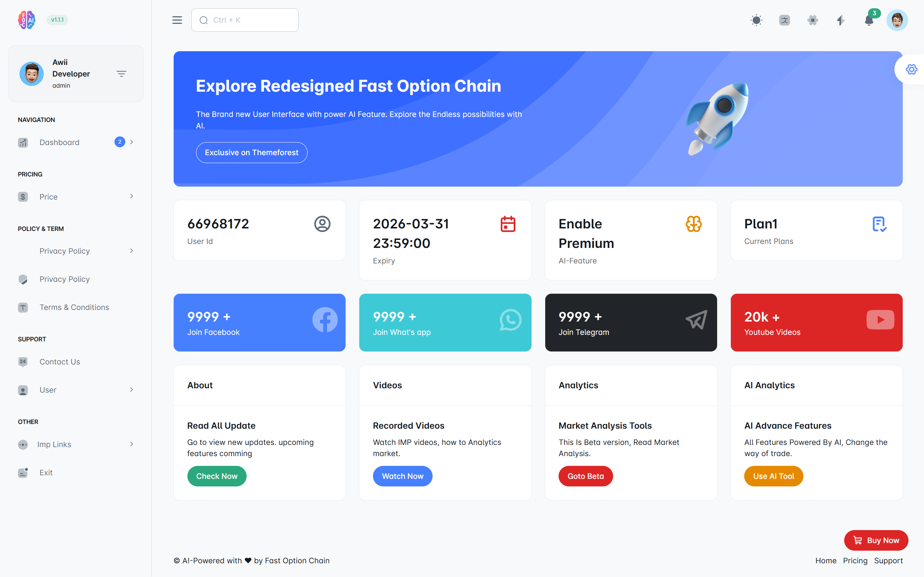Viewport: 924px width, 577px height.
Task: Open Terms & Conditions in sidebar
Action: [74, 307]
